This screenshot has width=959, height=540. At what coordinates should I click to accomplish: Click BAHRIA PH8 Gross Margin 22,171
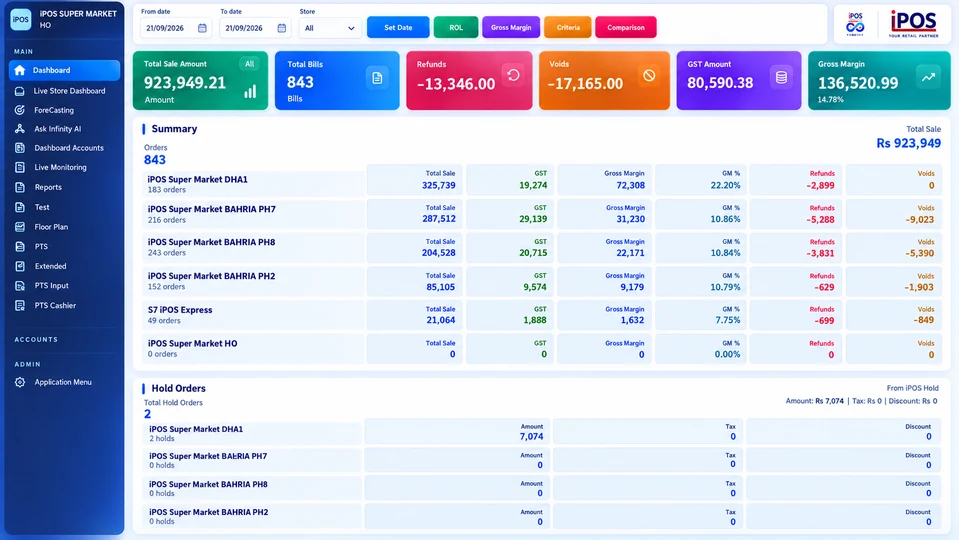tap(630, 253)
